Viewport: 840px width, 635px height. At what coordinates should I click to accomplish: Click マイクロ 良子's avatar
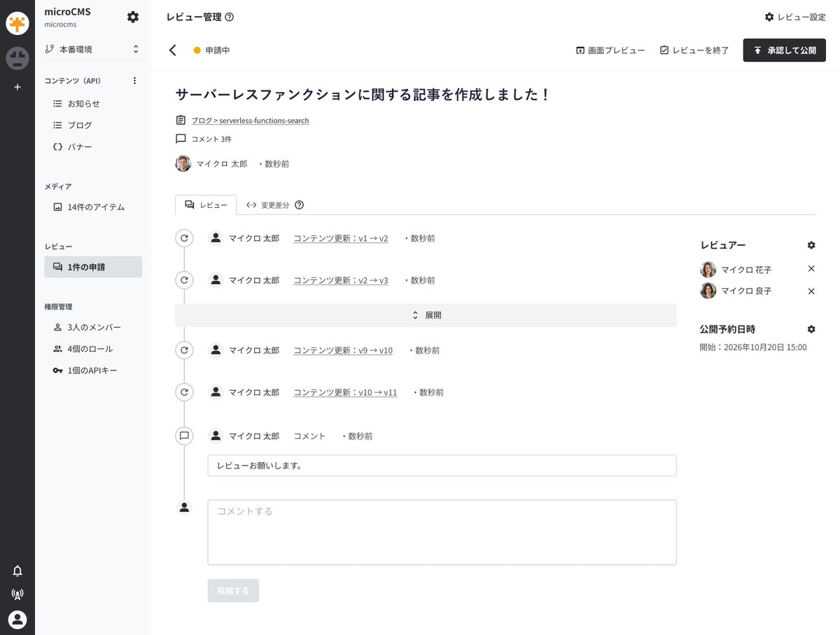[708, 291]
